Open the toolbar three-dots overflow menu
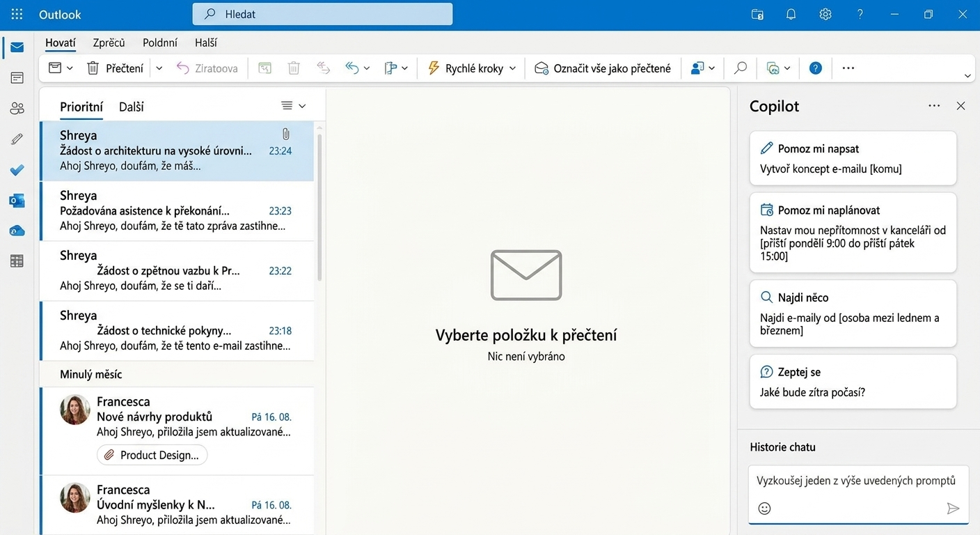The image size is (980, 535). point(848,68)
